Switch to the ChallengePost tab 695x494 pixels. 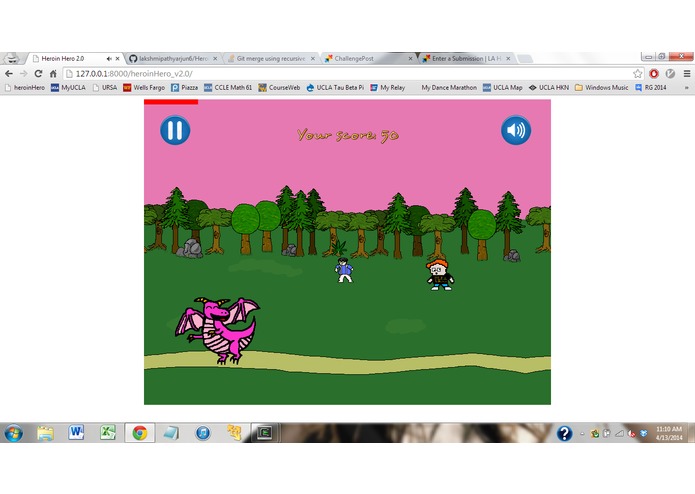point(368,58)
